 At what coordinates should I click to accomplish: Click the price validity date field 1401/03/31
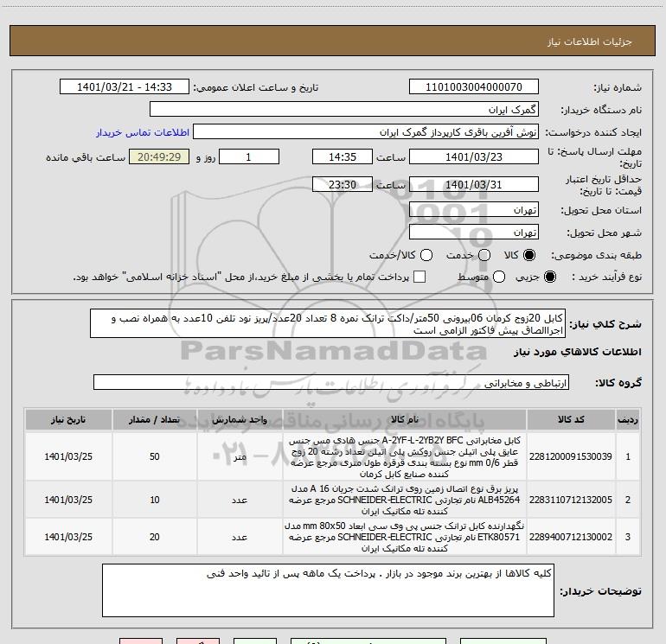tap(474, 185)
